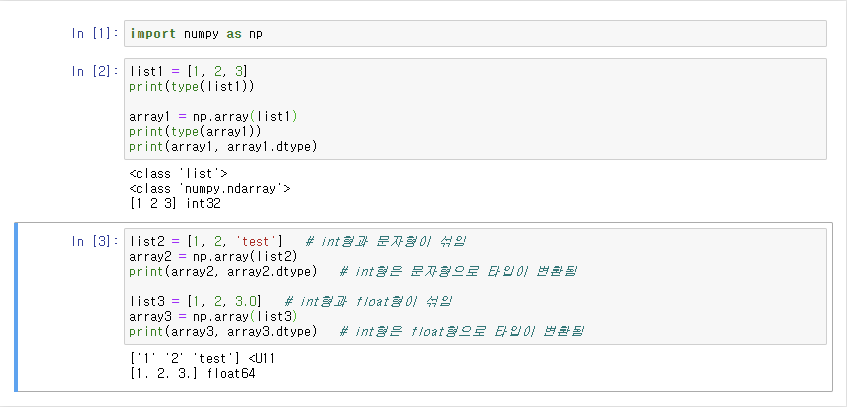Click the list1 = [1, 2, 3] line
Image resolution: width=847 pixels, height=407 pixels.
click(x=189, y=71)
